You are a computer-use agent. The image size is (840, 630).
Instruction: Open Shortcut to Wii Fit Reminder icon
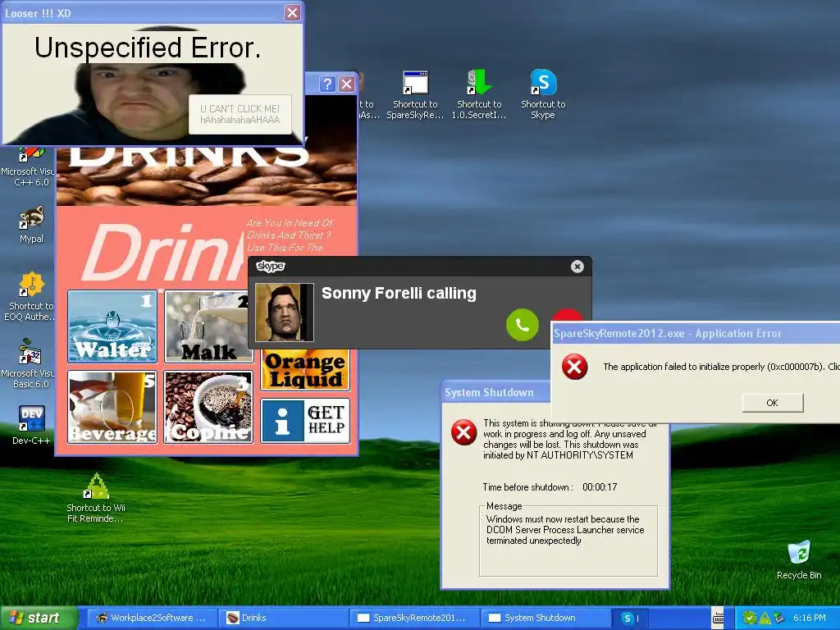click(96, 498)
